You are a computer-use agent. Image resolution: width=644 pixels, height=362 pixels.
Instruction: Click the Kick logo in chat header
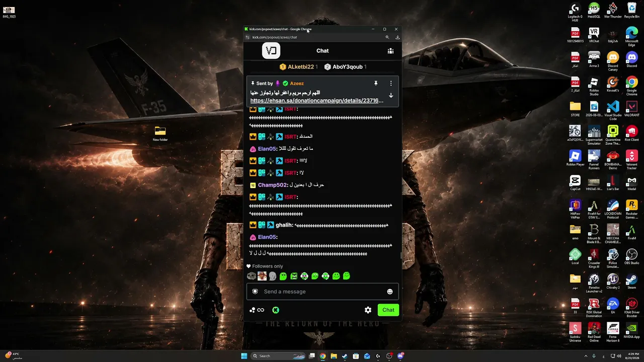[271, 50]
